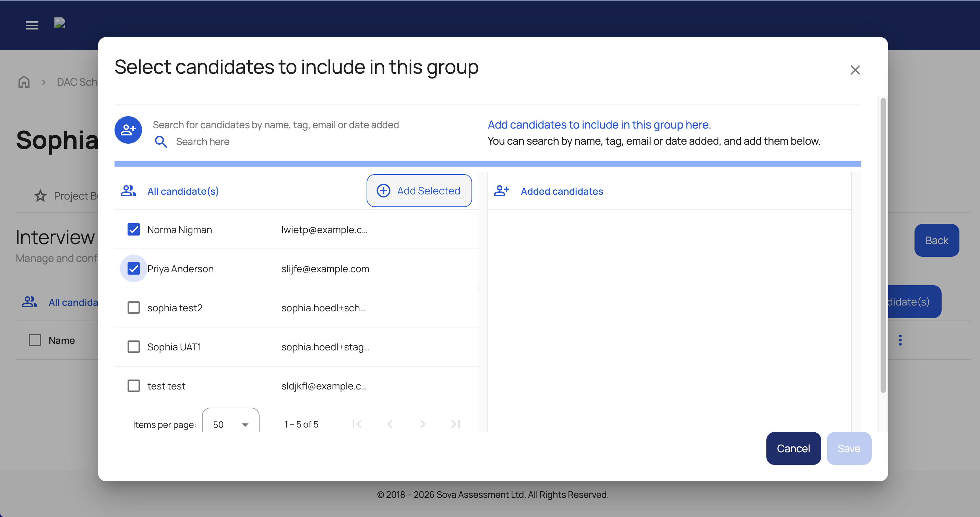Click the blue add-candidate circle icon
This screenshot has height=517, width=980.
pyautogui.click(x=128, y=130)
